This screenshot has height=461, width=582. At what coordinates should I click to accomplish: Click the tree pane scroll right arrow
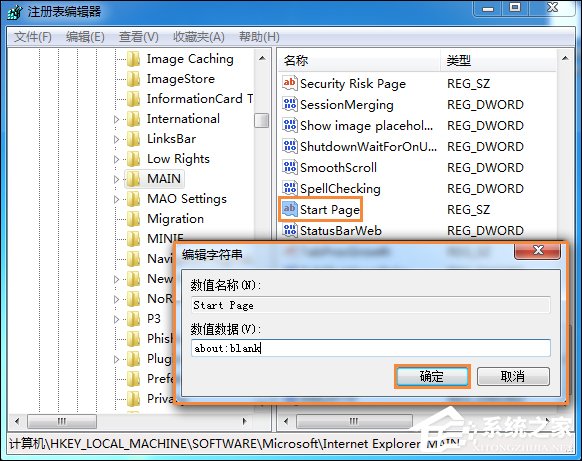pyautogui.click(x=244, y=421)
